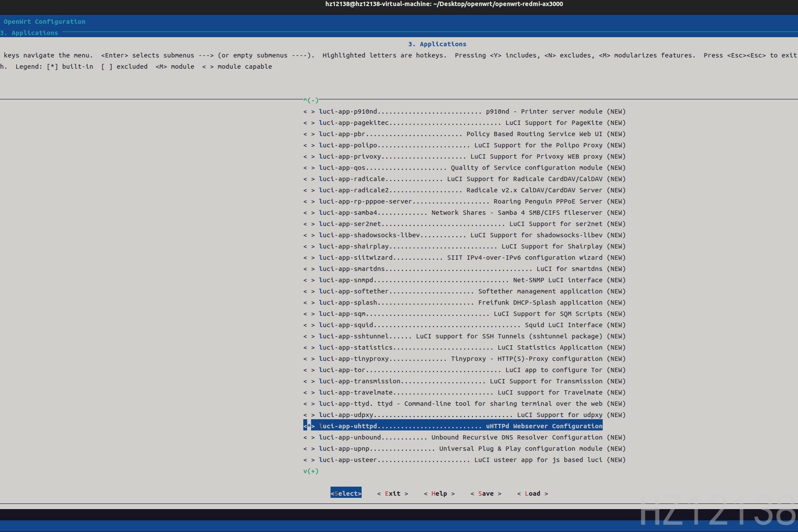Screen dimensions: 798x532
Task: Highlight the luci-app-ser2net entry
Action: pos(464,224)
